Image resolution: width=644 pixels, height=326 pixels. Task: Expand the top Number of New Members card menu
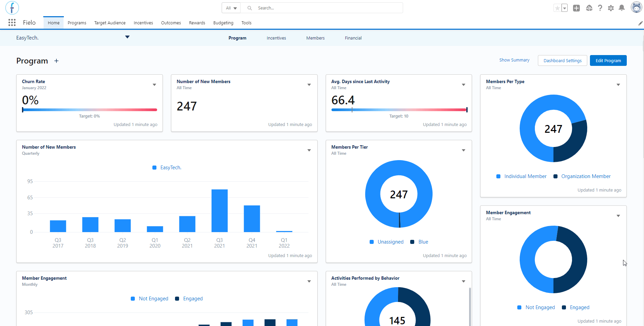tap(309, 85)
